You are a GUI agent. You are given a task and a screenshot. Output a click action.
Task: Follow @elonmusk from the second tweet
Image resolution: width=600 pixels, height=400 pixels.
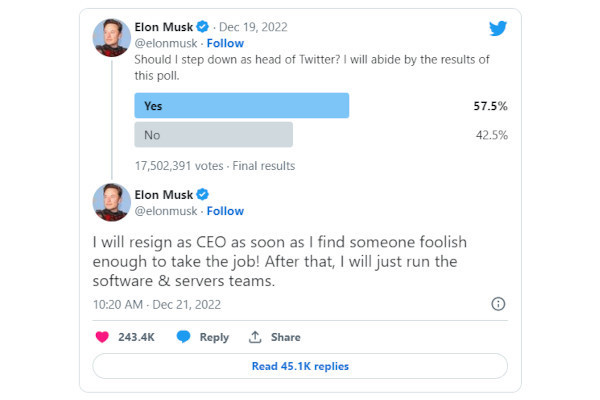[x=225, y=211]
